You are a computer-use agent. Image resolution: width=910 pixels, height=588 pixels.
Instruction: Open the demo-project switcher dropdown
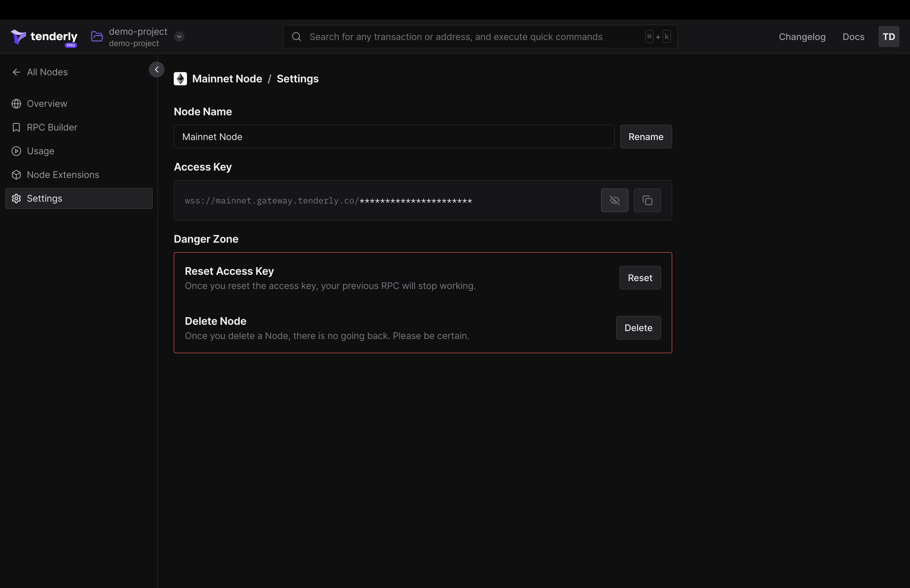click(179, 37)
